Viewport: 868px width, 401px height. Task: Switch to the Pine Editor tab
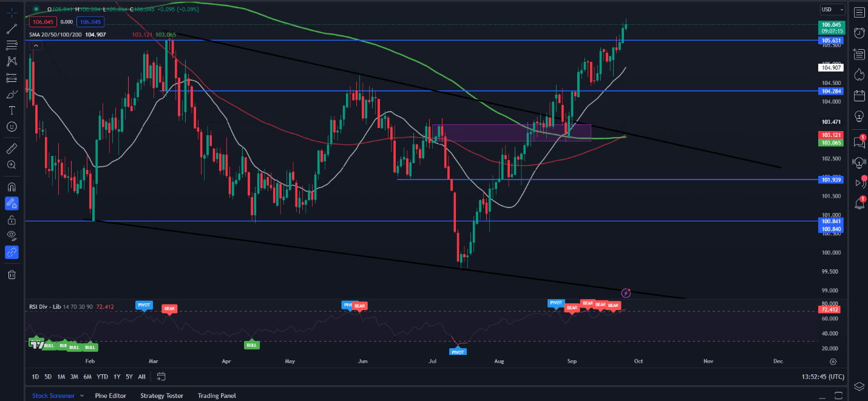point(110,396)
